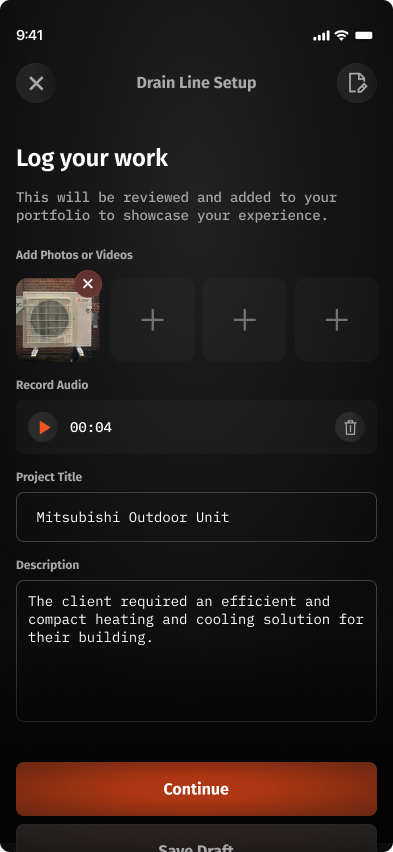
Task: Tap the 00:04 audio duration
Action: pos(91,428)
